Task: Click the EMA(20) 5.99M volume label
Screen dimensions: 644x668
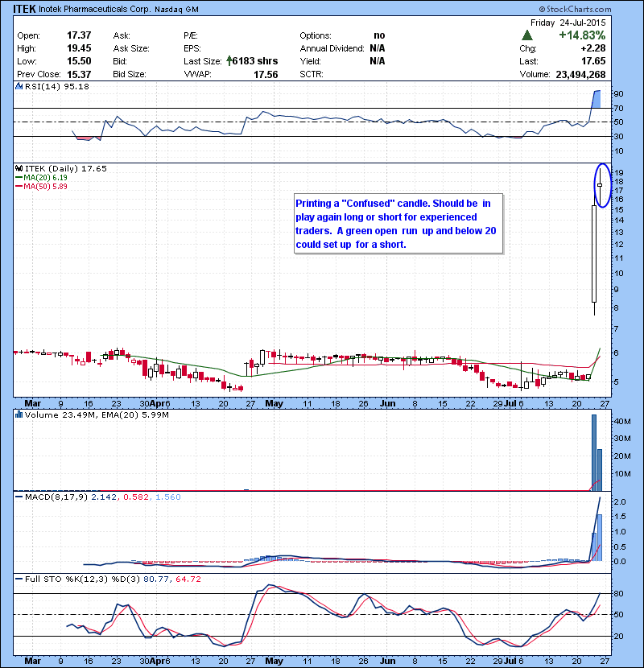Action: pos(135,414)
